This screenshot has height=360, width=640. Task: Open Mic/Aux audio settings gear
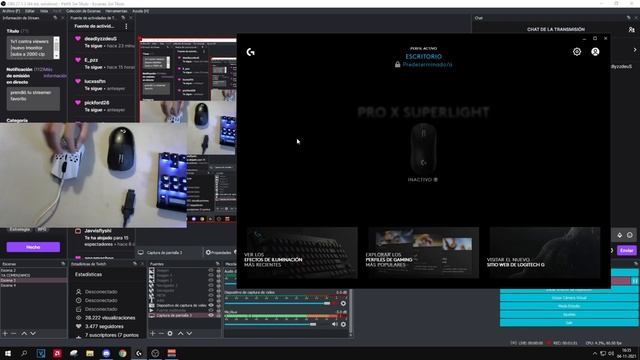tap(343, 324)
